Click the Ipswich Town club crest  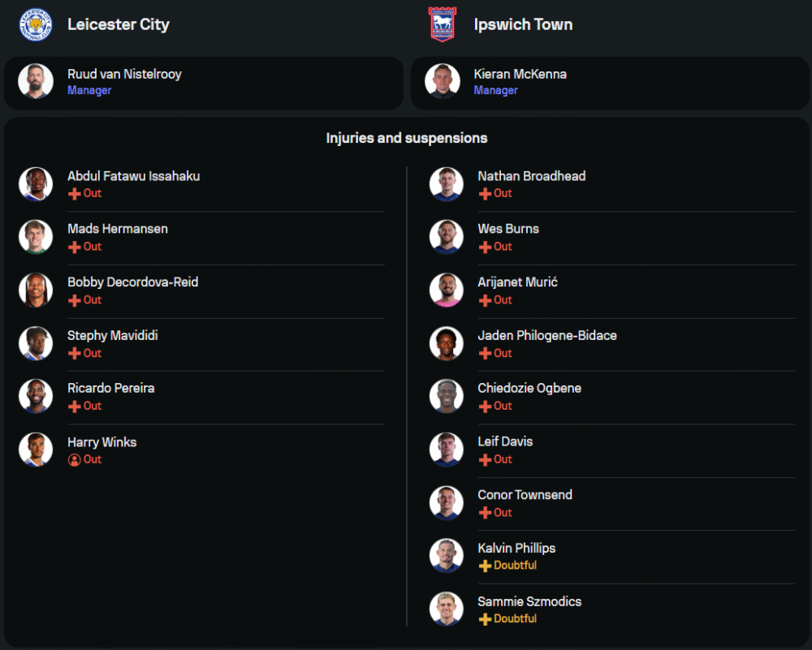[x=442, y=24]
